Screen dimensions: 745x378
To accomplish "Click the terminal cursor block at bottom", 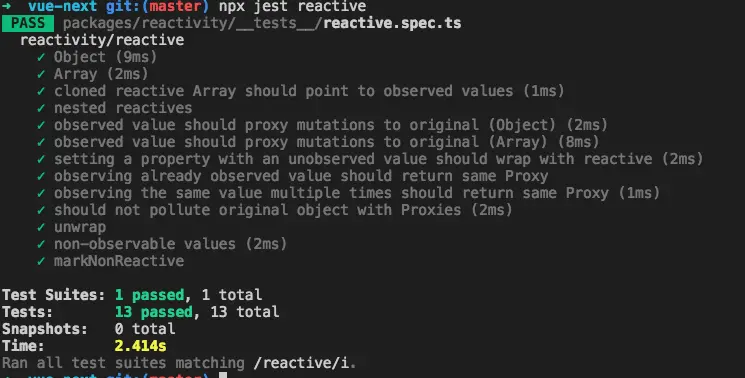I will click(222, 376).
